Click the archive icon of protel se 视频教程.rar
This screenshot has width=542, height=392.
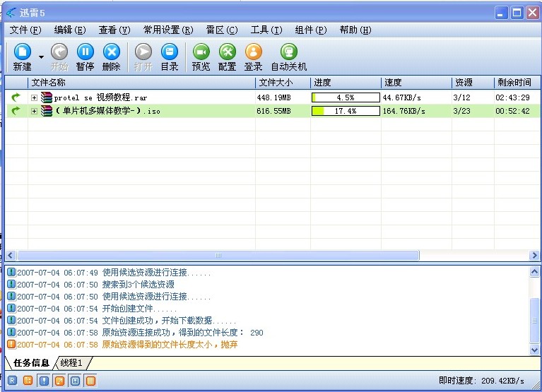(x=47, y=97)
